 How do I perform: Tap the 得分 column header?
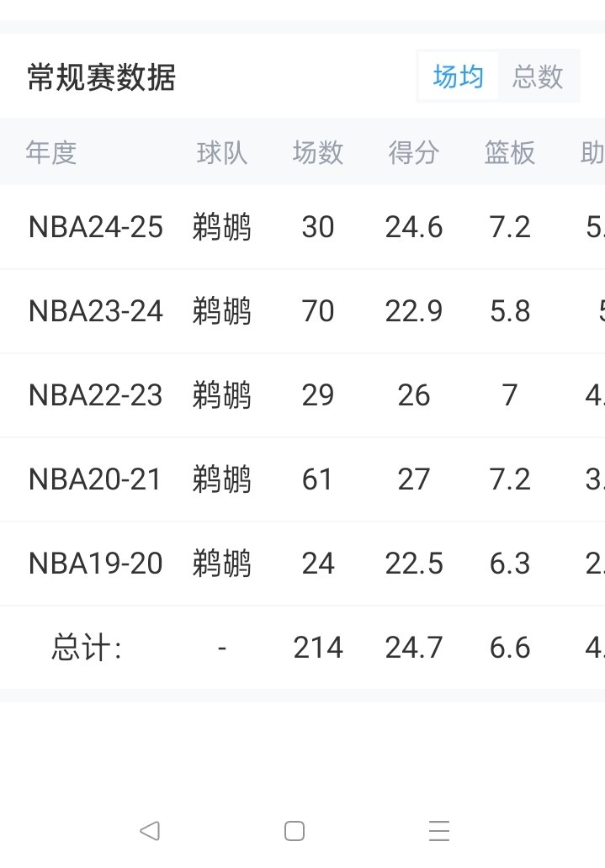[414, 152]
